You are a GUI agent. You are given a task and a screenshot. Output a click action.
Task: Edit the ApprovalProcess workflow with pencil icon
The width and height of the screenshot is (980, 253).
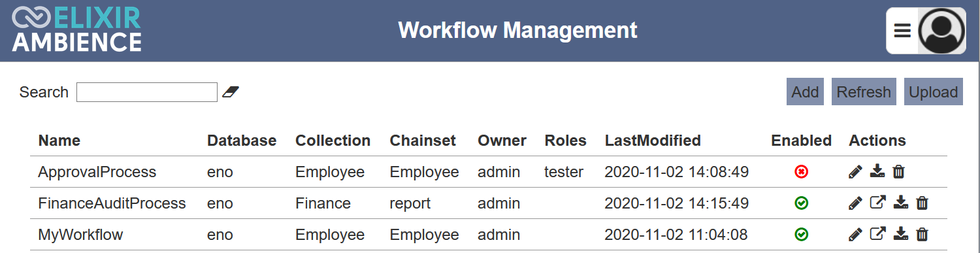tap(855, 172)
